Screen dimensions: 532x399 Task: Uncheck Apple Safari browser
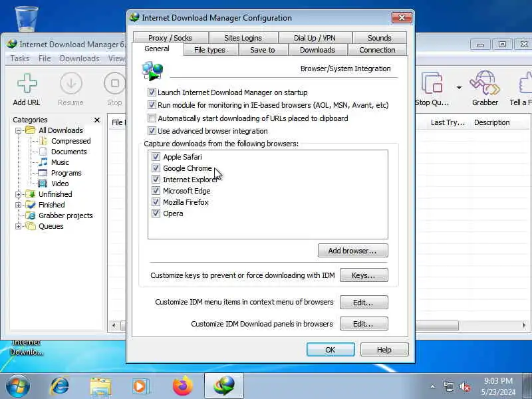coord(156,157)
